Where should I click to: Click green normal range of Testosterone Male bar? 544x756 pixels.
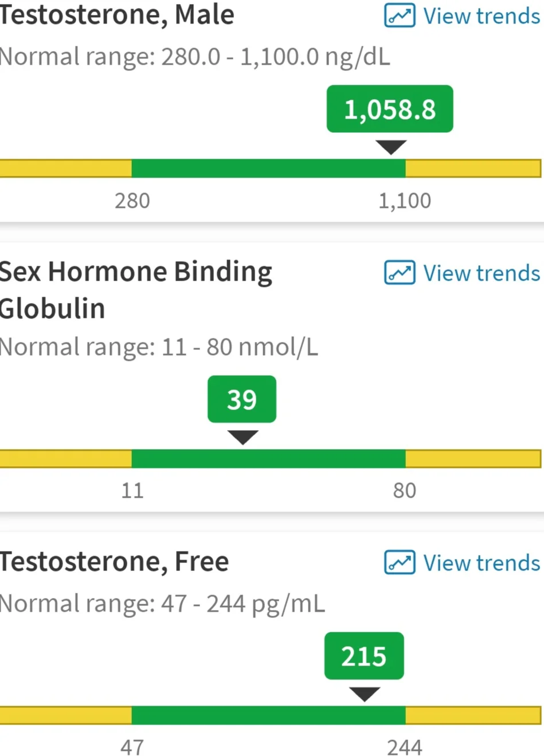[x=268, y=168]
